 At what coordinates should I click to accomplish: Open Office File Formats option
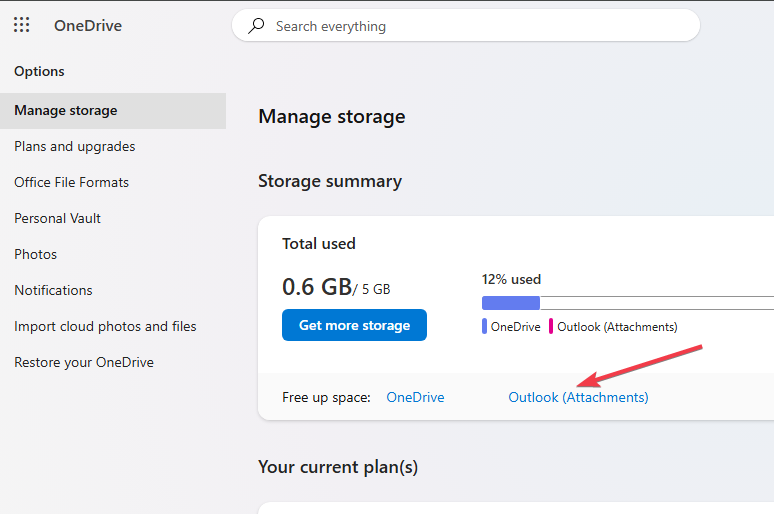coord(72,183)
